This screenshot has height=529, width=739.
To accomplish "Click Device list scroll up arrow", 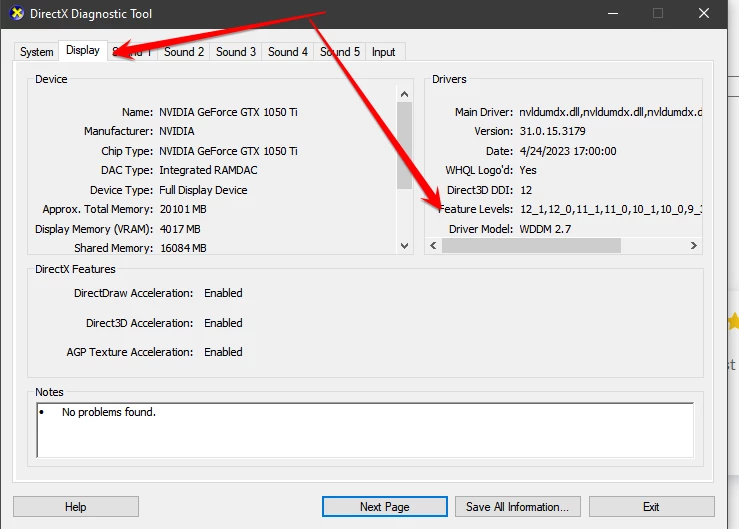I will point(404,94).
